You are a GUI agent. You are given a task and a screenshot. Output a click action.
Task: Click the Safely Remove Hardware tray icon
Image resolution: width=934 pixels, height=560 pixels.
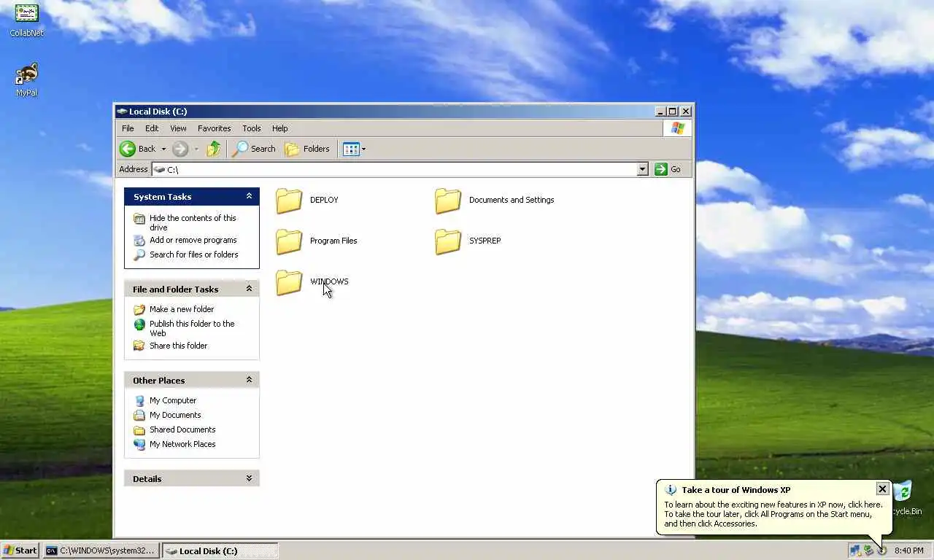click(868, 551)
